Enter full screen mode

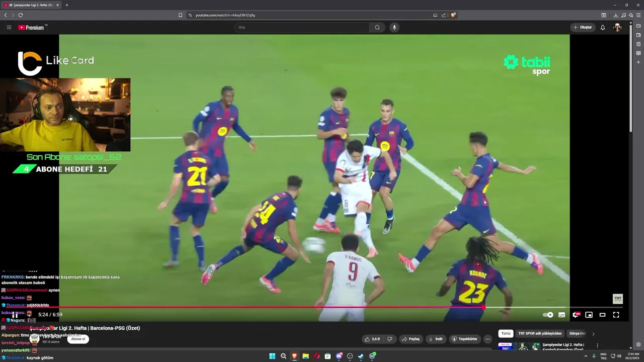point(616,315)
